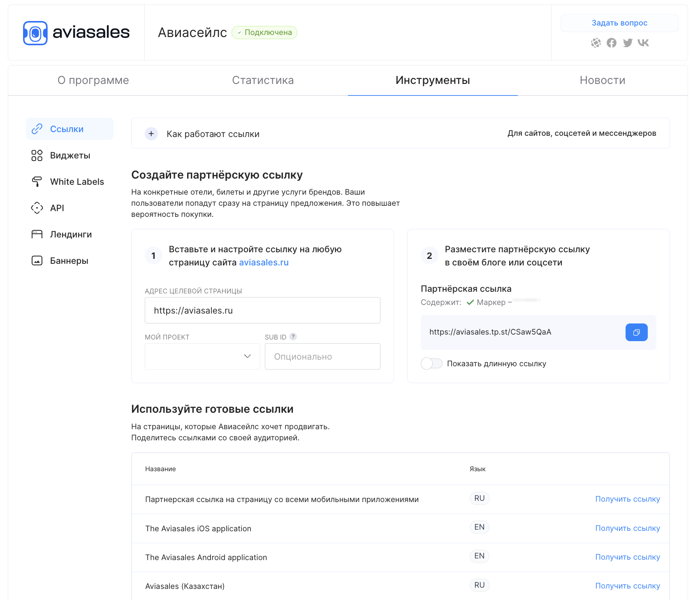Click 'The Aviasales Android application' row name
The height and width of the screenshot is (600, 700).
point(206,558)
